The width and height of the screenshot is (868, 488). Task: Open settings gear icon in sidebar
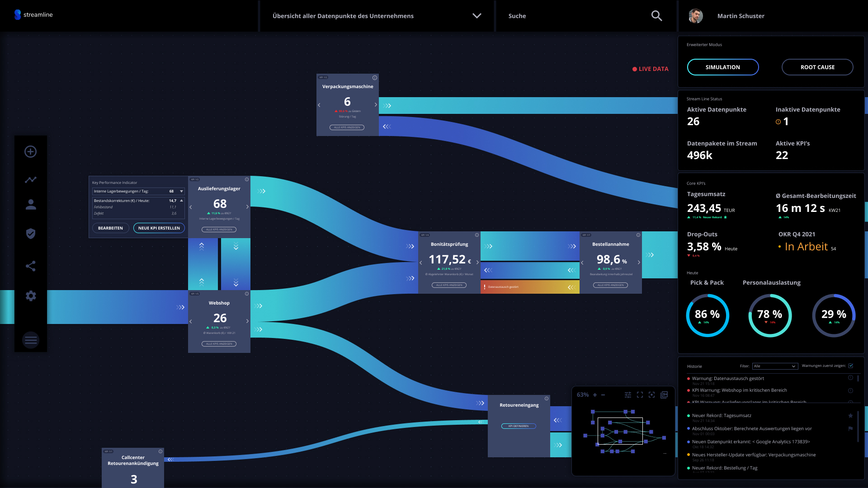(x=31, y=296)
